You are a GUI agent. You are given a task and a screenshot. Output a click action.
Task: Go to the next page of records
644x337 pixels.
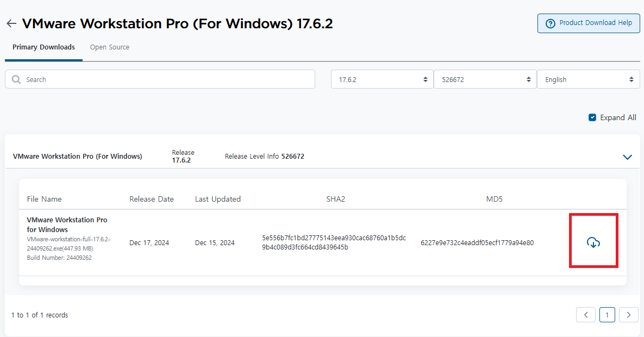[x=628, y=315]
